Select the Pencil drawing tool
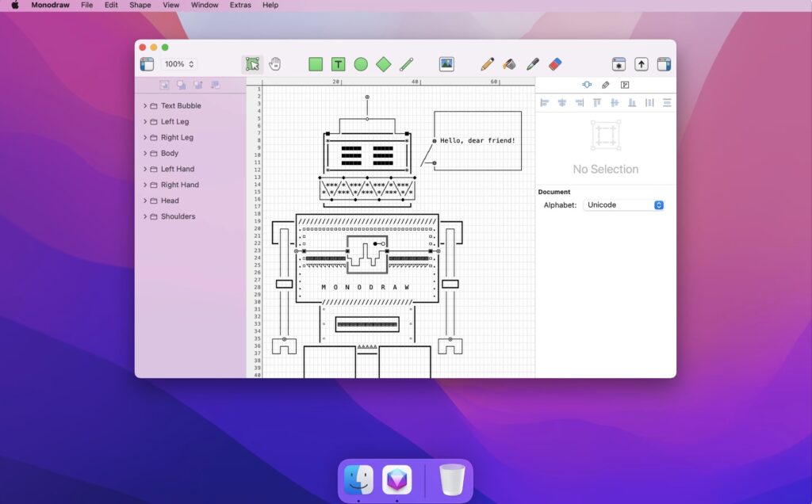Image resolution: width=812 pixels, height=504 pixels. (x=488, y=64)
